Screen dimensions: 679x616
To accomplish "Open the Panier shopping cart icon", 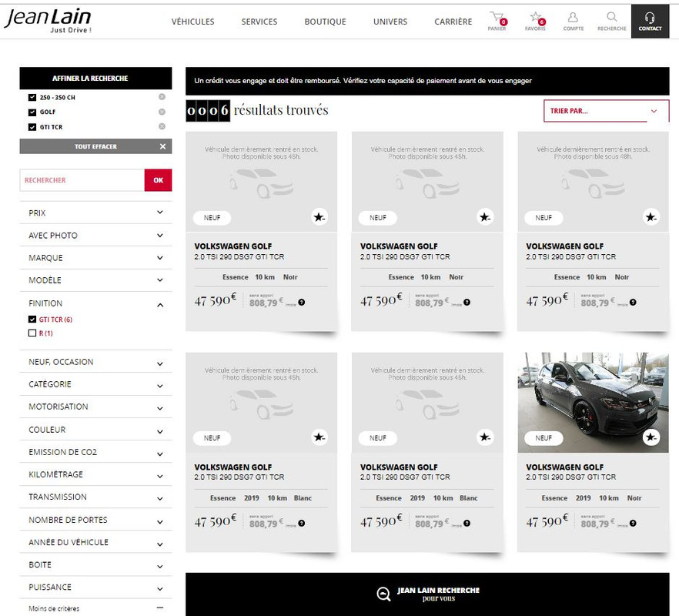I will pyautogui.click(x=497, y=22).
